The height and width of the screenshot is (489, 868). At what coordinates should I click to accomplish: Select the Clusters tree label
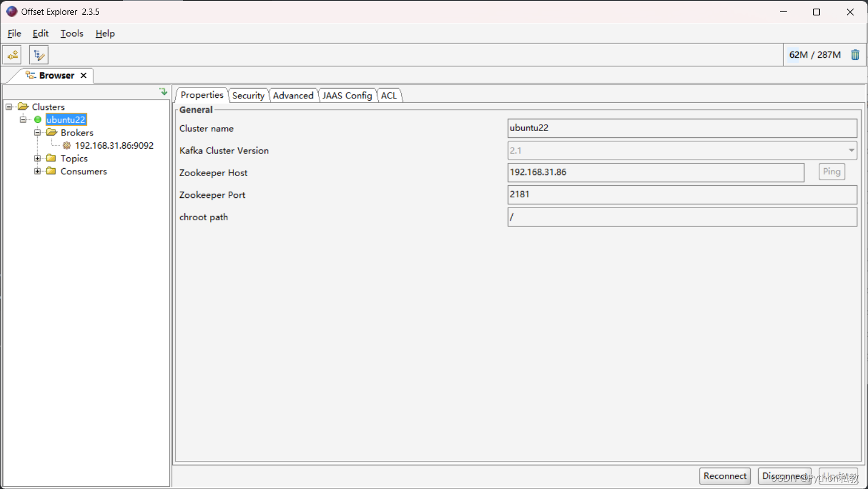[x=48, y=107]
